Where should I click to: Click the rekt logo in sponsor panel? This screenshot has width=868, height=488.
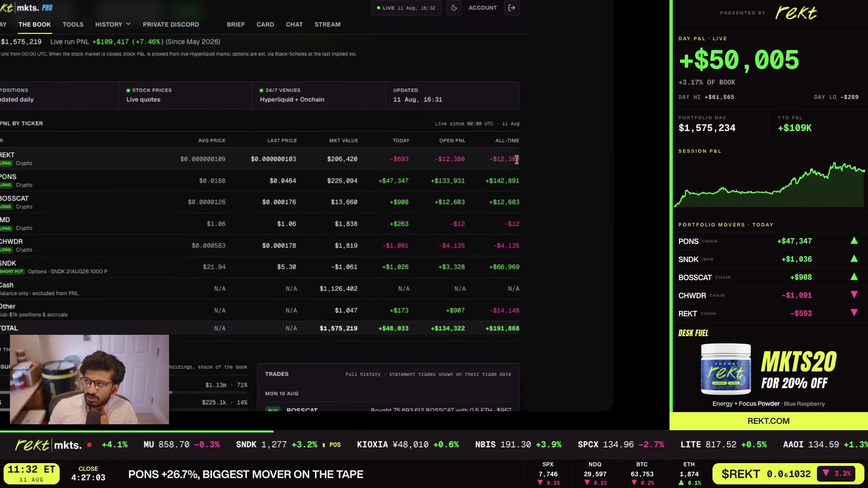pyautogui.click(x=796, y=13)
